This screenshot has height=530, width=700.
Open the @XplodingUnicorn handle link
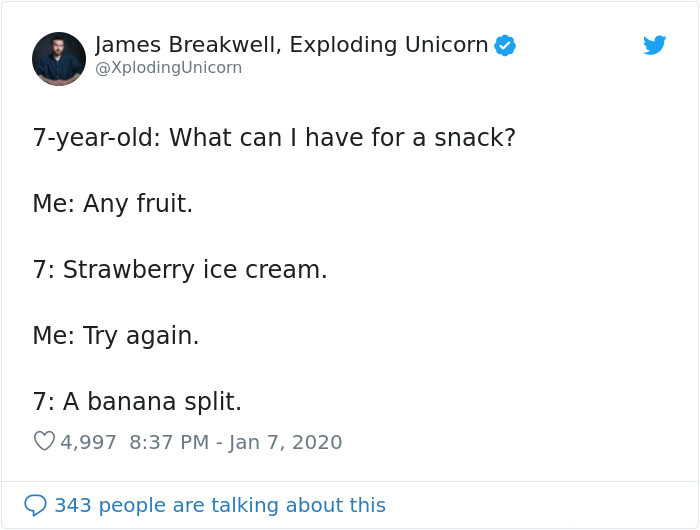point(168,68)
